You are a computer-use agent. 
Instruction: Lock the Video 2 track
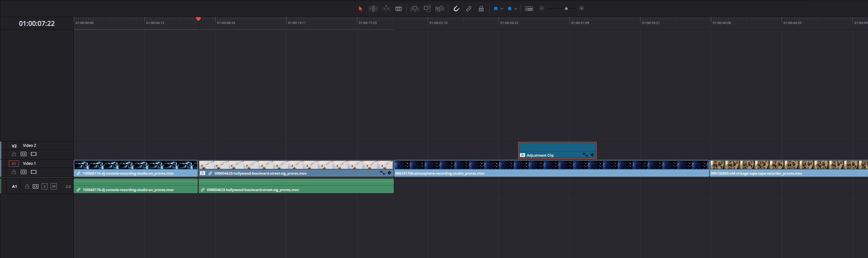[14, 154]
